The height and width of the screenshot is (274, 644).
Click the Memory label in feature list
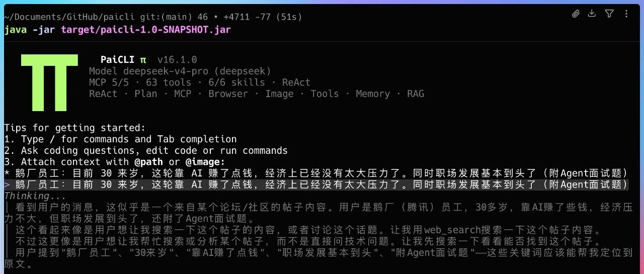tap(373, 94)
